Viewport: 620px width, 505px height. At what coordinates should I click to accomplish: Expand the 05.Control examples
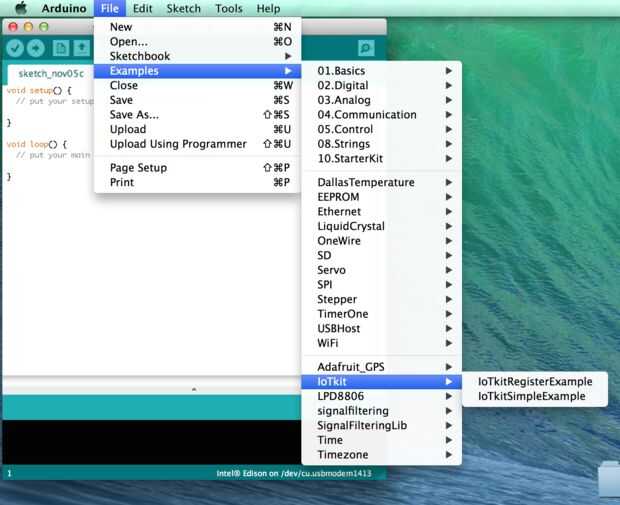[x=382, y=129]
